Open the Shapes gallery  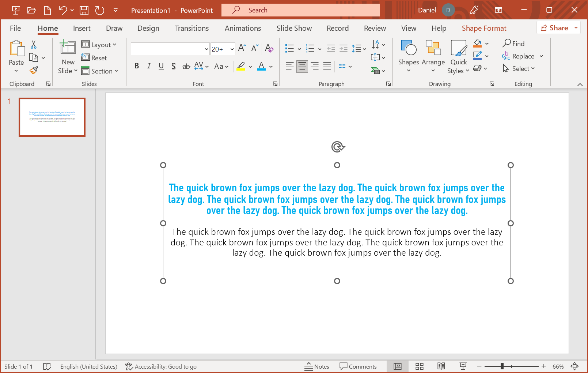408,56
